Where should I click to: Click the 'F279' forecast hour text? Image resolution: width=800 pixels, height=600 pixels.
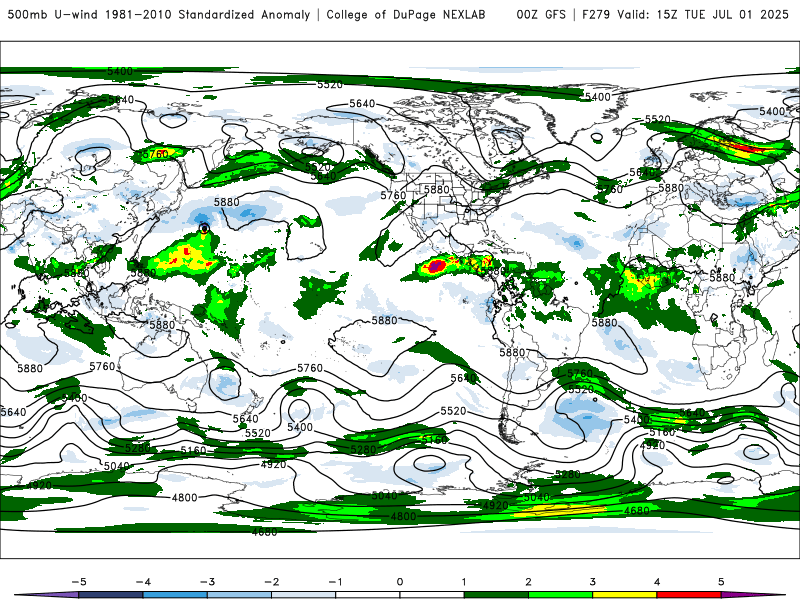(596, 15)
